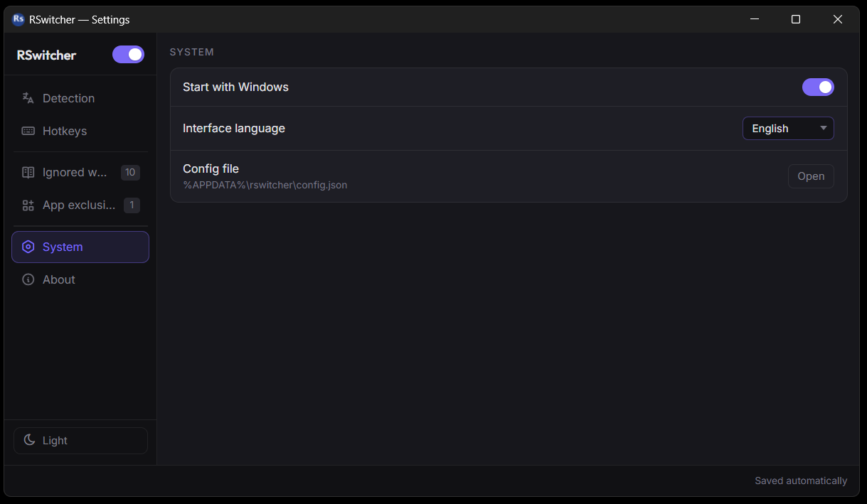Click the Config file label
Screen dimensions: 867x504
[211, 168]
